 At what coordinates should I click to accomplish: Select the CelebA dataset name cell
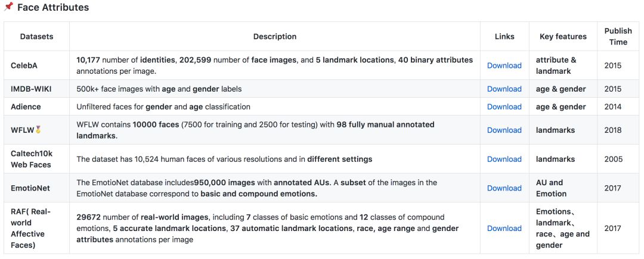[x=36, y=65]
